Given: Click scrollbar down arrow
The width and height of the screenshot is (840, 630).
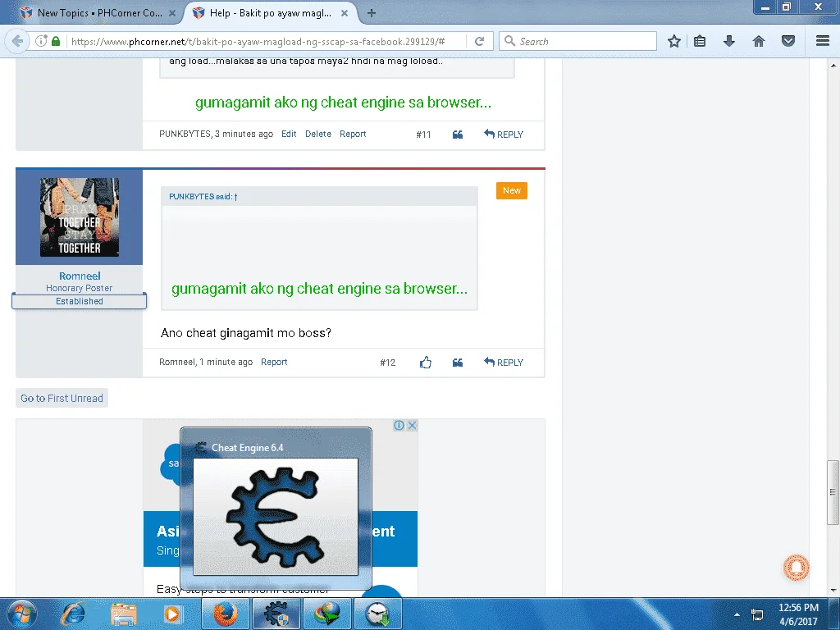Looking at the screenshot, I should coord(833,591).
